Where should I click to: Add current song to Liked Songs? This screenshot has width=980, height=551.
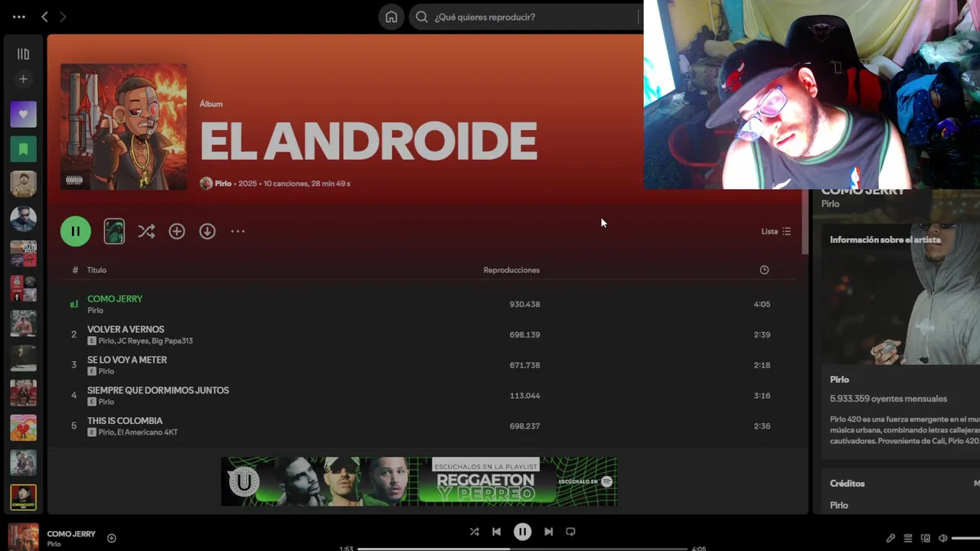[x=112, y=538]
